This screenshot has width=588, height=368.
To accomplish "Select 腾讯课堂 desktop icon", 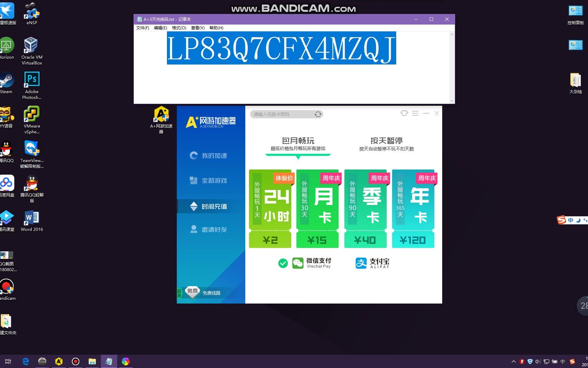I will (7, 221).
